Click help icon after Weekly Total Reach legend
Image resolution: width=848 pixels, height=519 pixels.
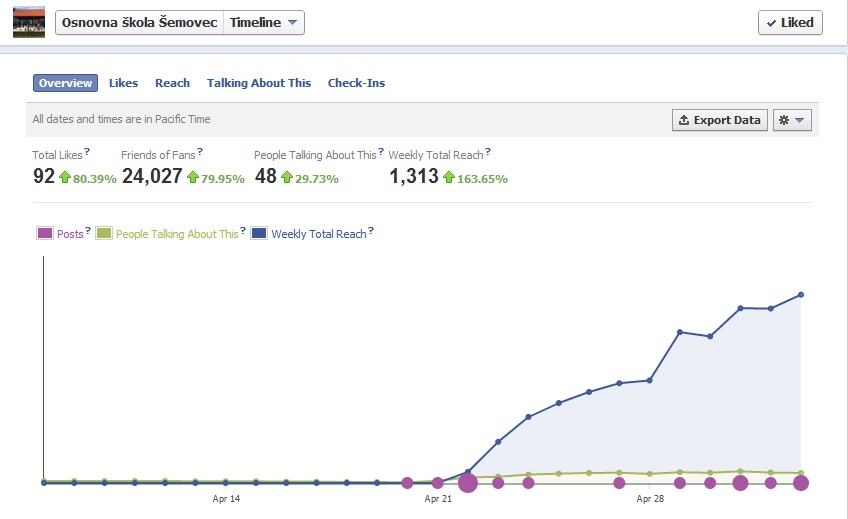[371, 231]
